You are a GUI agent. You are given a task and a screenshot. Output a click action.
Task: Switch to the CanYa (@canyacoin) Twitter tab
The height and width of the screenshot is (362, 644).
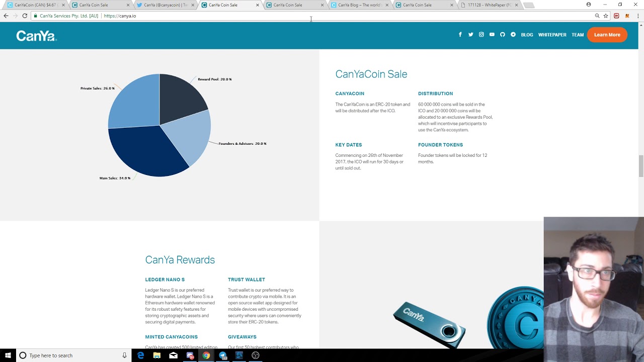click(x=166, y=5)
